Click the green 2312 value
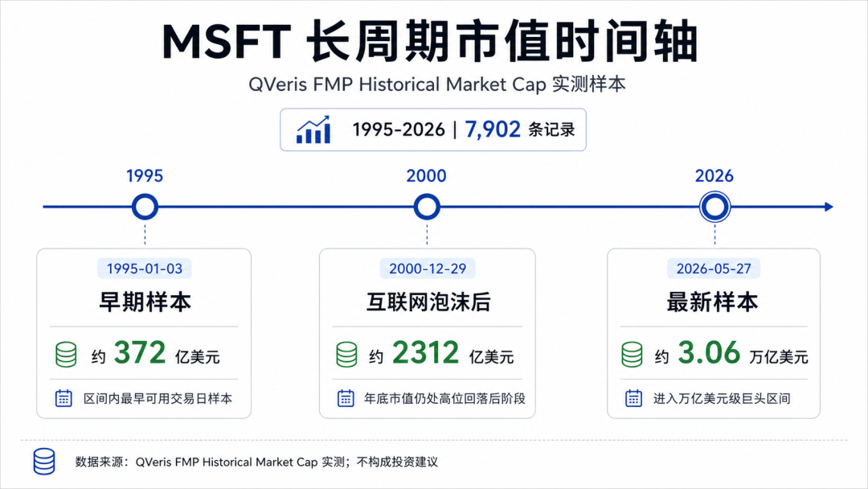 point(426,353)
